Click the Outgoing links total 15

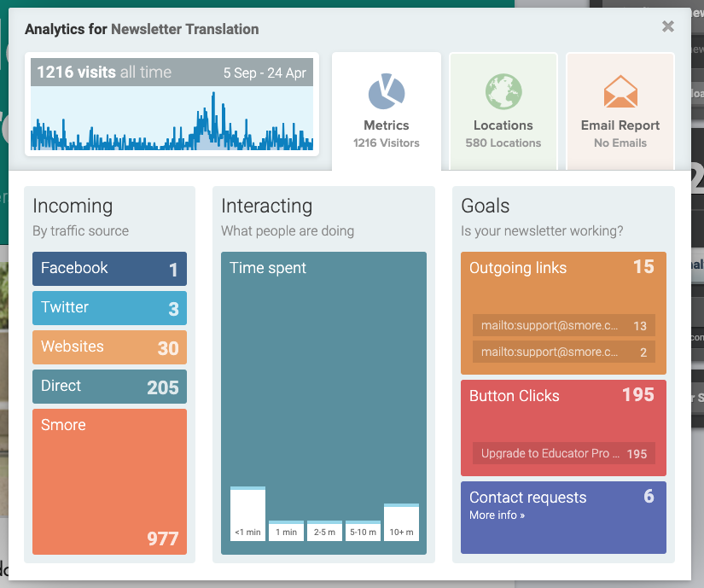(x=643, y=266)
